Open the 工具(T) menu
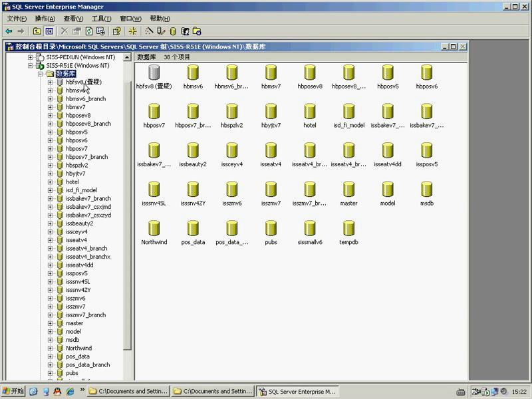Image resolution: width=532 pixels, height=399 pixels. coord(102,19)
